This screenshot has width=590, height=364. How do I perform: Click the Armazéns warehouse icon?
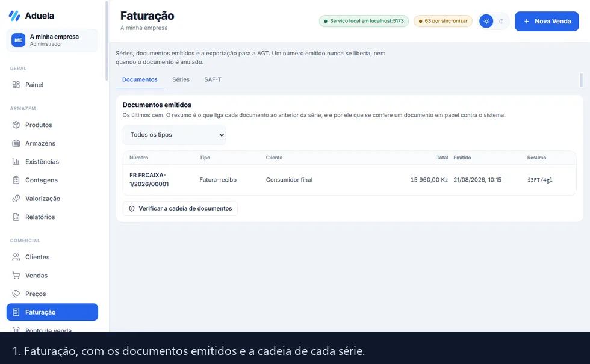point(16,143)
